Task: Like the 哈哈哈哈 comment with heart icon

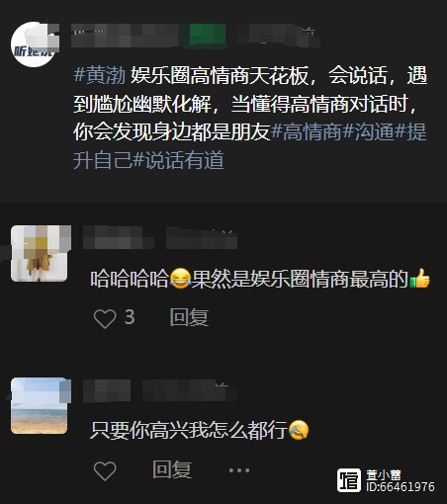Action: click(x=105, y=318)
